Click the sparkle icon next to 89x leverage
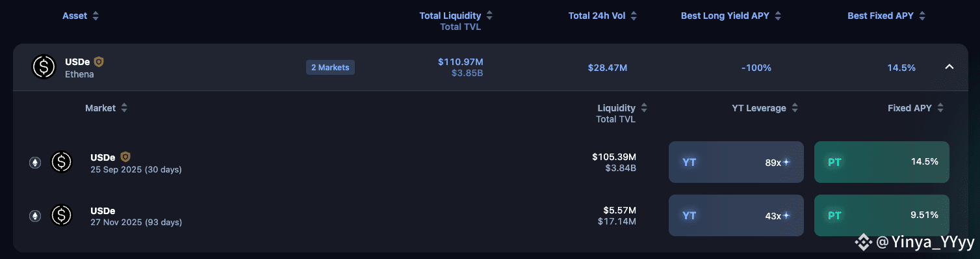Screen dimensions: 980x259 click(x=786, y=162)
